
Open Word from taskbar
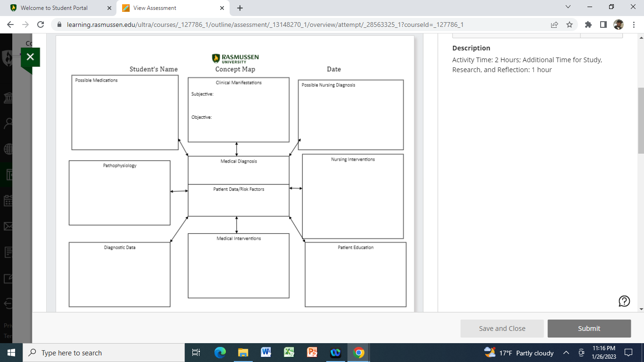(x=266, y=353)
